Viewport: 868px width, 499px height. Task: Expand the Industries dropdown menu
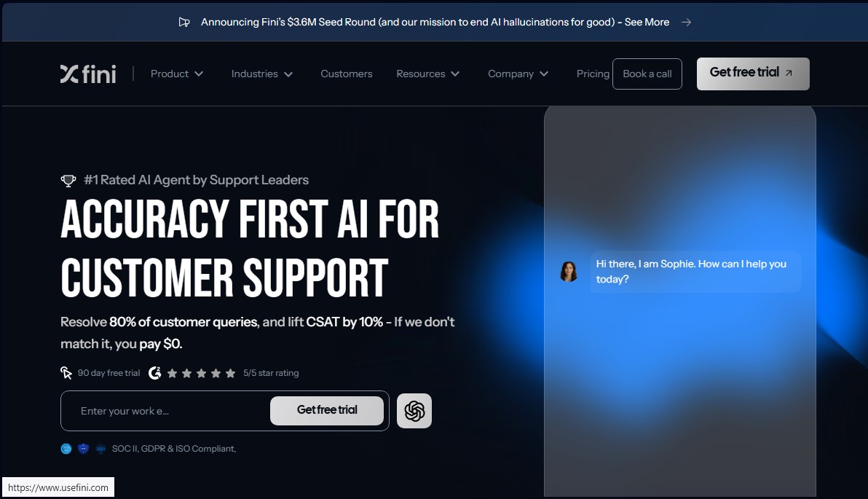coord(262,74)
